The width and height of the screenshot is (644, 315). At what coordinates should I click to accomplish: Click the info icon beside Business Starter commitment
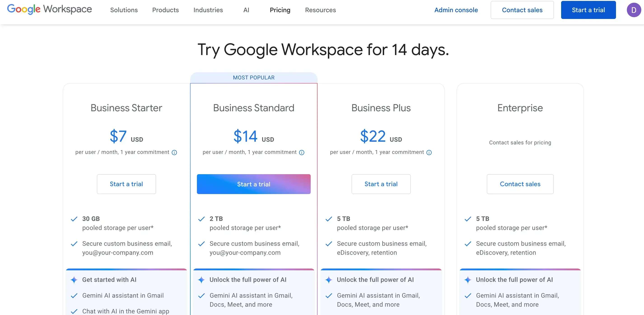(x=174, y=152)
